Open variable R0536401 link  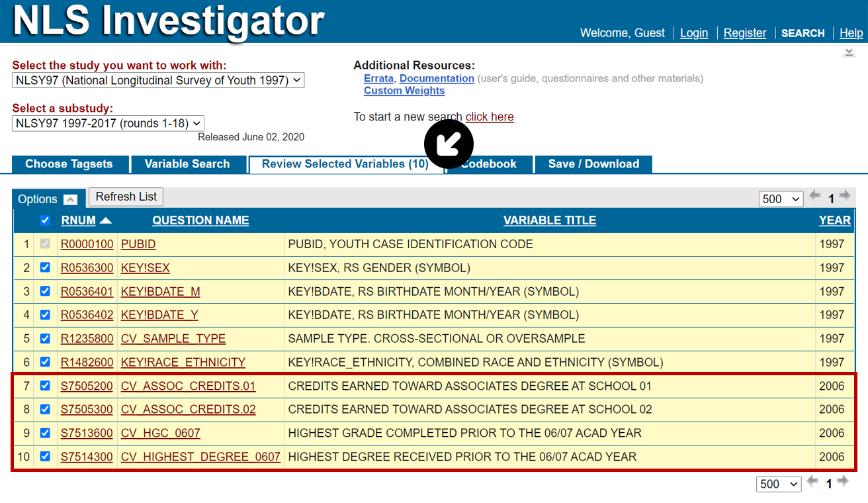[87, 291]
